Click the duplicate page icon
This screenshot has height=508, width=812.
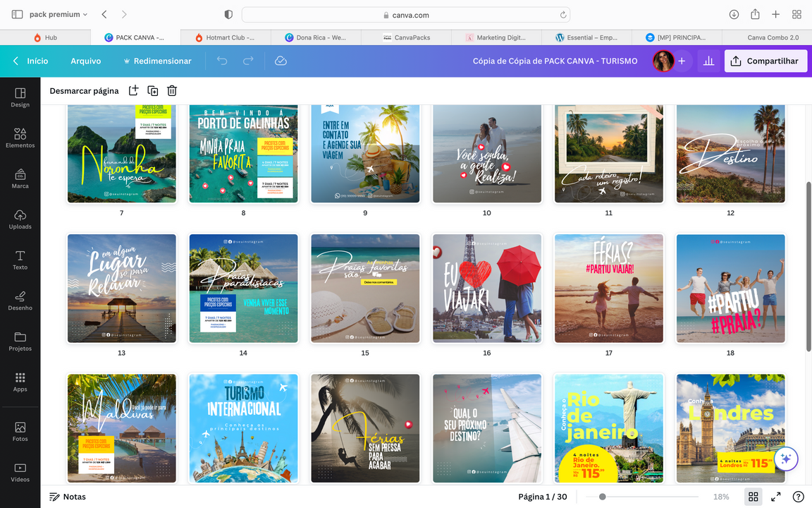pyautogui.click(x=152, y=90)
